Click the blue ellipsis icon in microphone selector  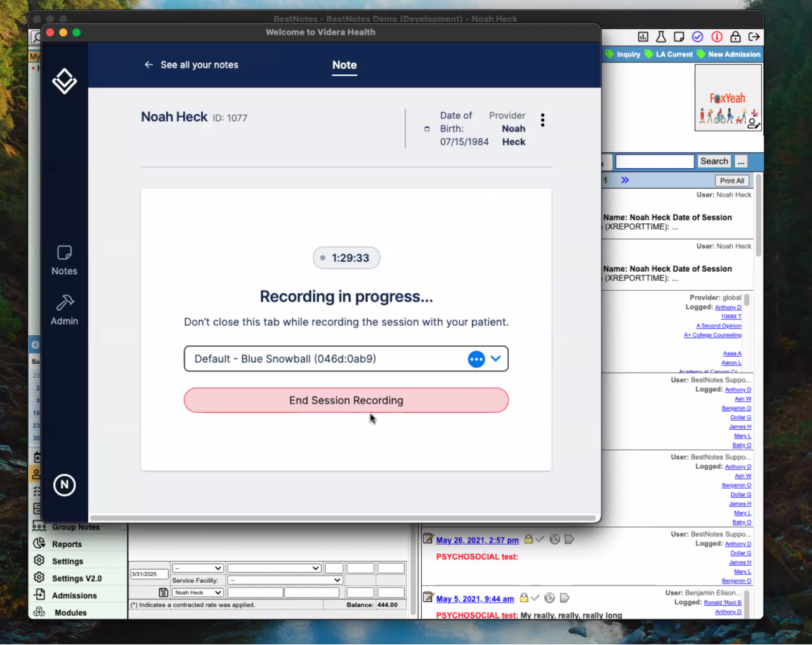point(476,359)
